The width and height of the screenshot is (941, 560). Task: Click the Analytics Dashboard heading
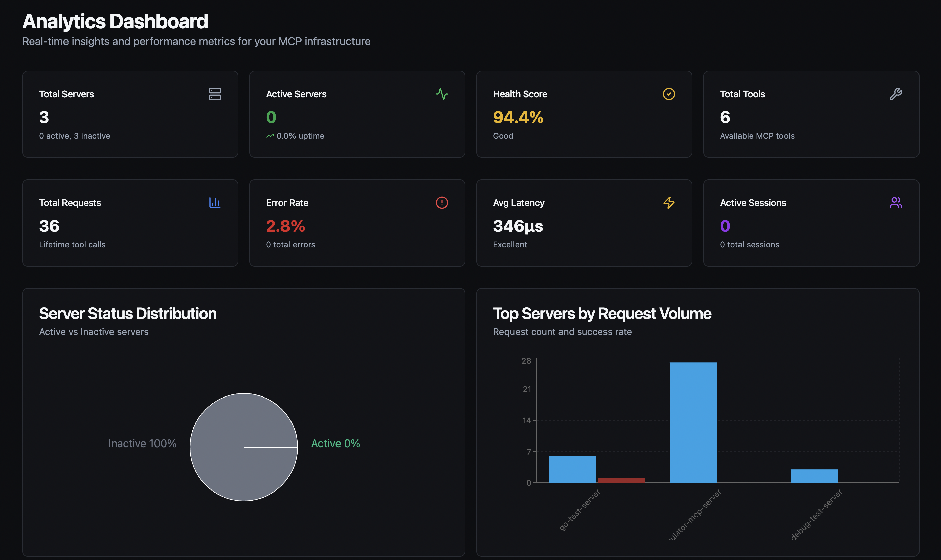pos(115,21)
